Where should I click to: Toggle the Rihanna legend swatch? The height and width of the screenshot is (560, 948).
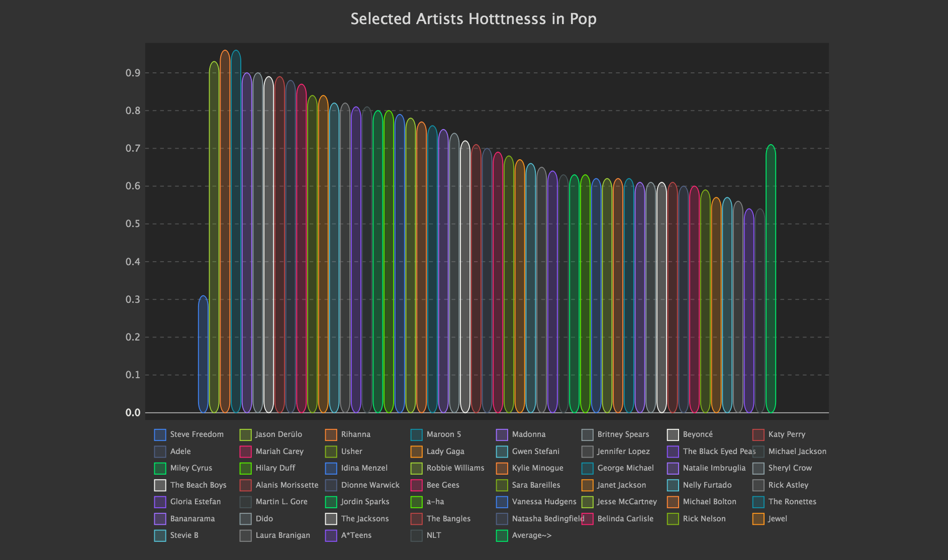point(331,434)
